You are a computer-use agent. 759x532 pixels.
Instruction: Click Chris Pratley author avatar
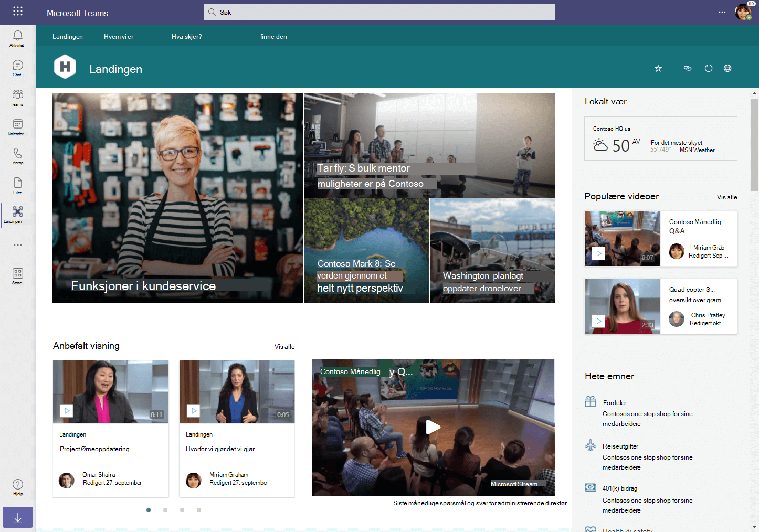coord(677,319)
